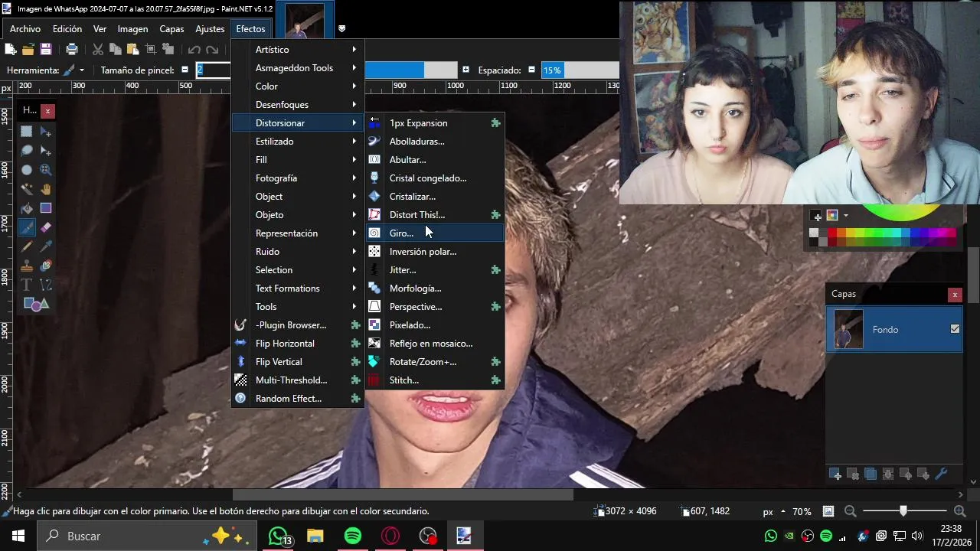Expand the Asmageddon Tools submenu
The image size is (980, 551).
(x=298, y=68)
